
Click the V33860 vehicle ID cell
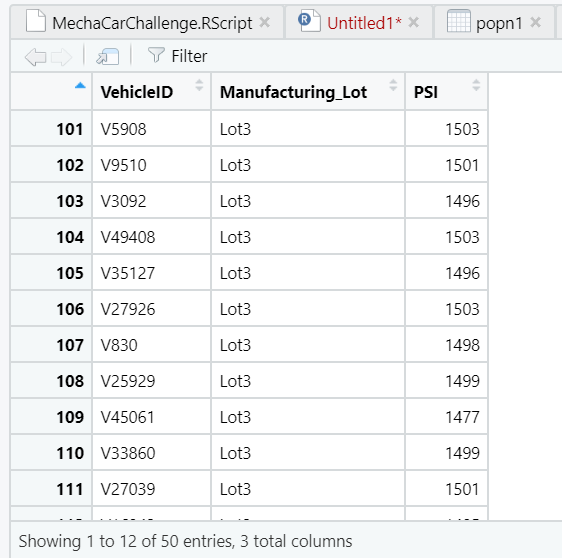151,453
